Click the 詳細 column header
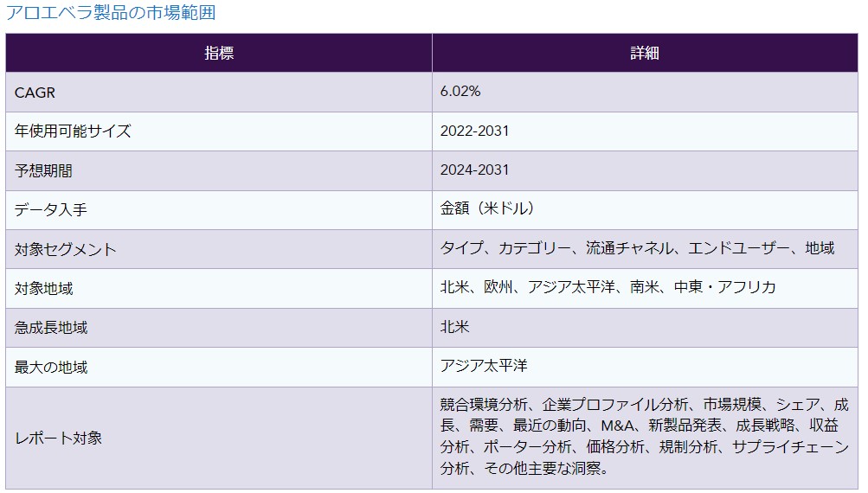The width and height of the screenshot is (868, 493). [x=645, y=53]
